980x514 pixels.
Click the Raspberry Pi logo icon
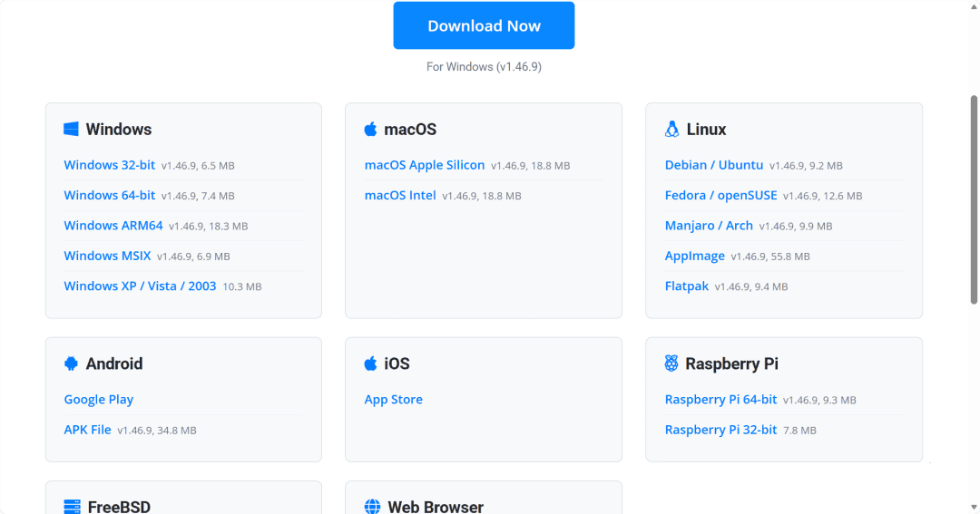point(671,363)
